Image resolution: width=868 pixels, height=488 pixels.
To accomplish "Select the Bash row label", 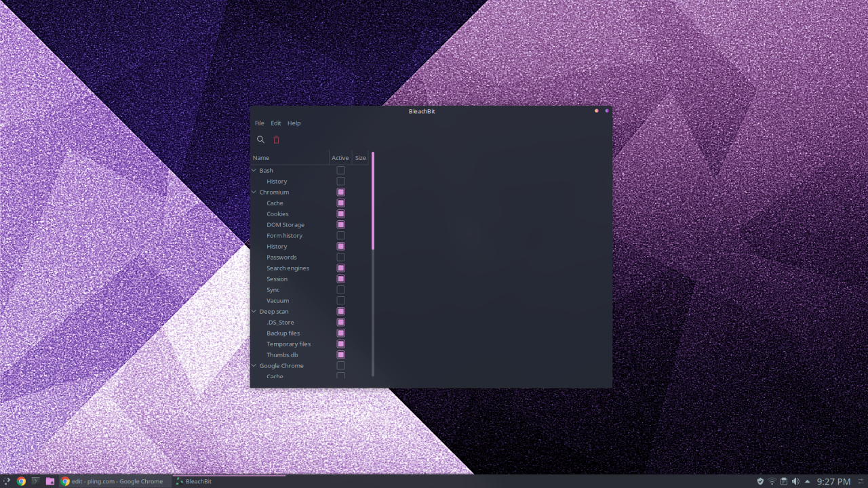I will pos(266,170).
